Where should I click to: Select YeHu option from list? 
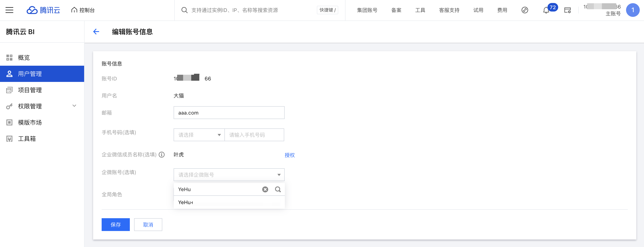tap(185, 202)
